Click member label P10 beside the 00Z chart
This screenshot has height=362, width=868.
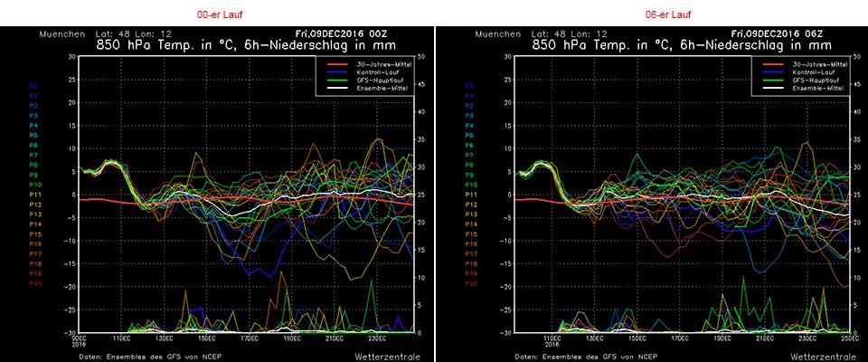point(34,185)
